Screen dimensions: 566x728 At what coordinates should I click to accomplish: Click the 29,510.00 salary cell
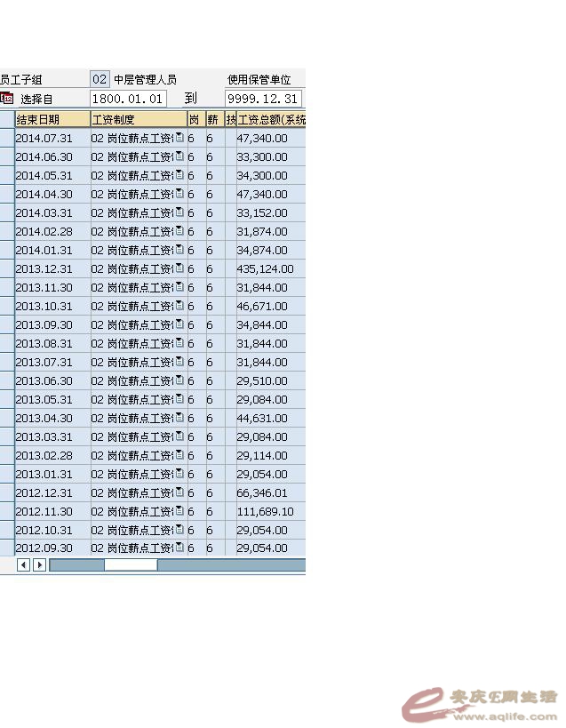pos(271,380)
